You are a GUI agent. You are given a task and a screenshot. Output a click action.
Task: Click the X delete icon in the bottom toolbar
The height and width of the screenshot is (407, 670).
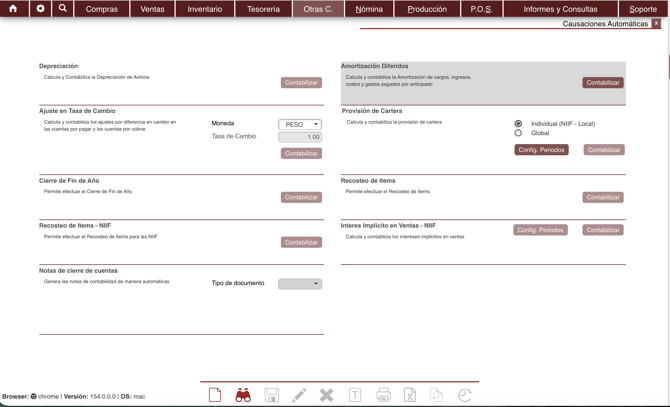(x=326, y=395)
